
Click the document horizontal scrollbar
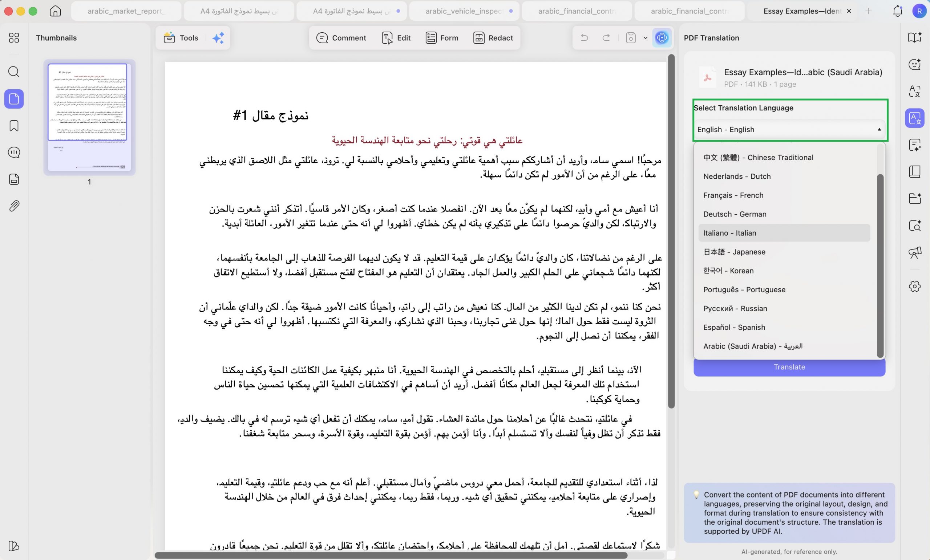coord(391,556)
